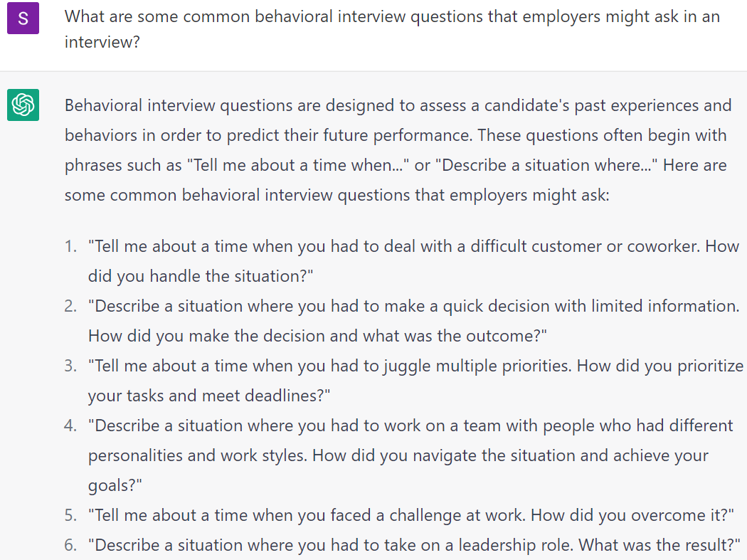Select list item 2 about quick decision

coord(413,321)
